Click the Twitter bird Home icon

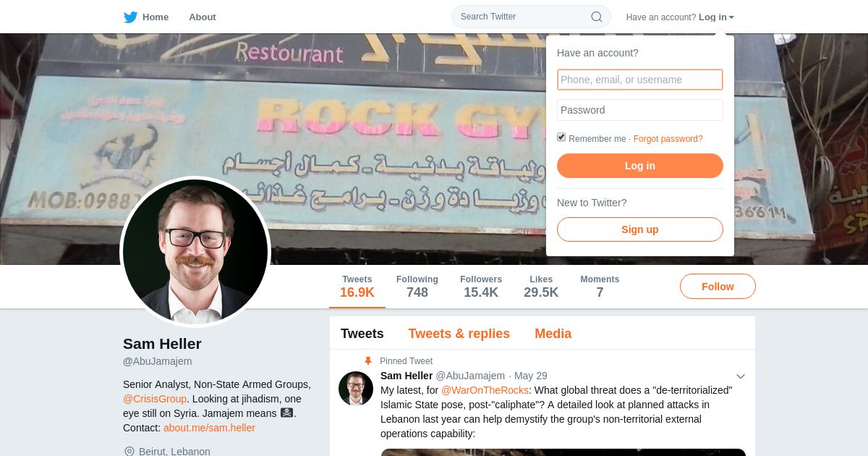tap(130, 17)
